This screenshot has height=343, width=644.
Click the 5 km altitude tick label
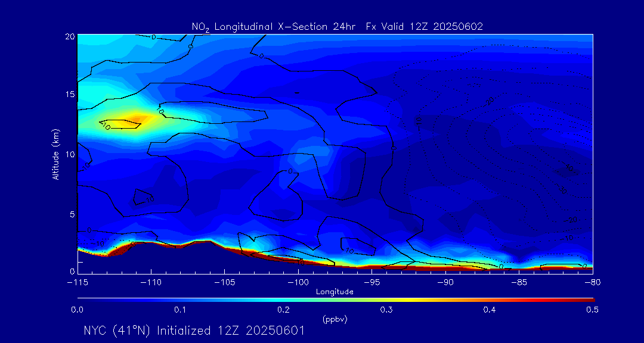[71, 214]
